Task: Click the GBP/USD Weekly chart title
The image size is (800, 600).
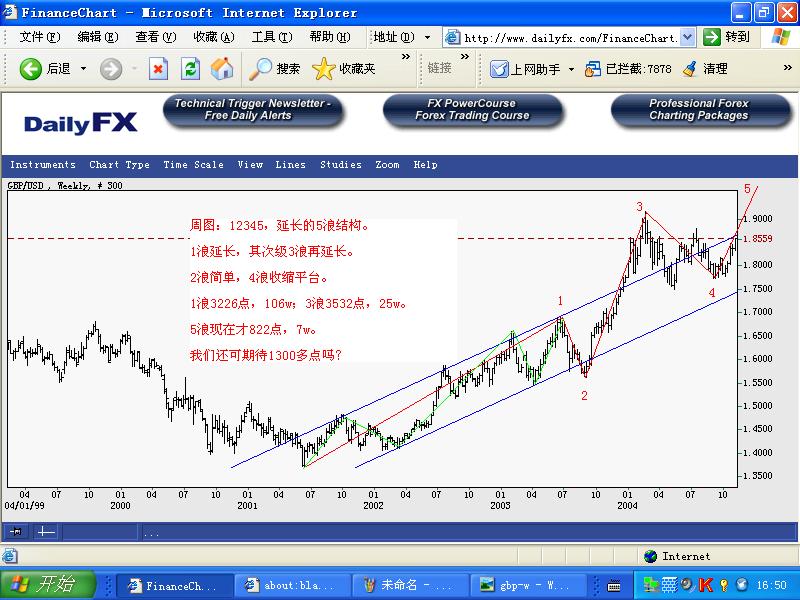Action: (x=65, y=185)
